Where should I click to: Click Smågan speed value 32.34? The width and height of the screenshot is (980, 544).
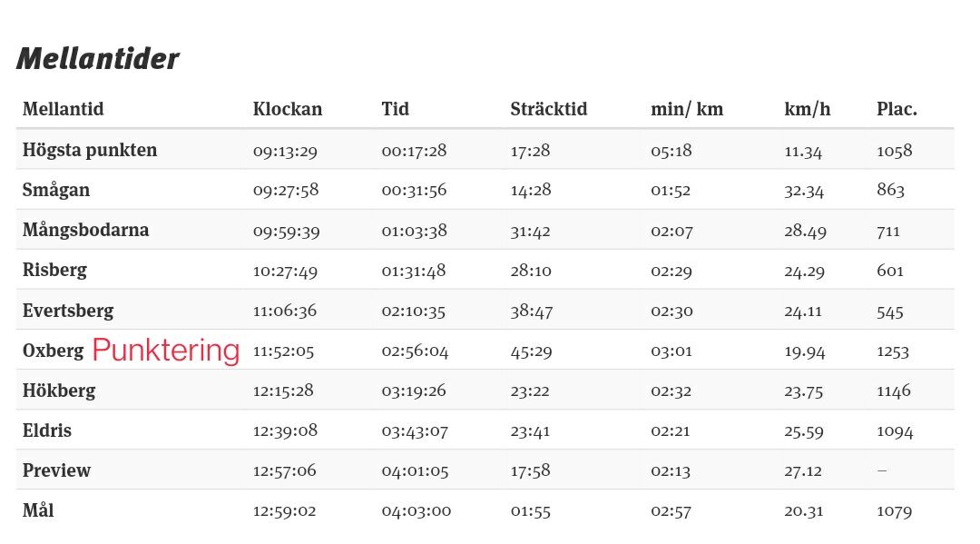[804, 191]
